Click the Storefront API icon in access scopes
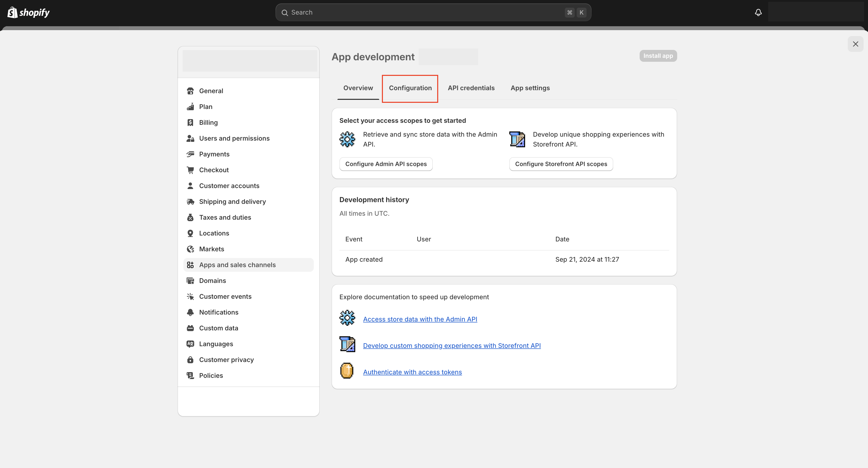 click(517, 139)
